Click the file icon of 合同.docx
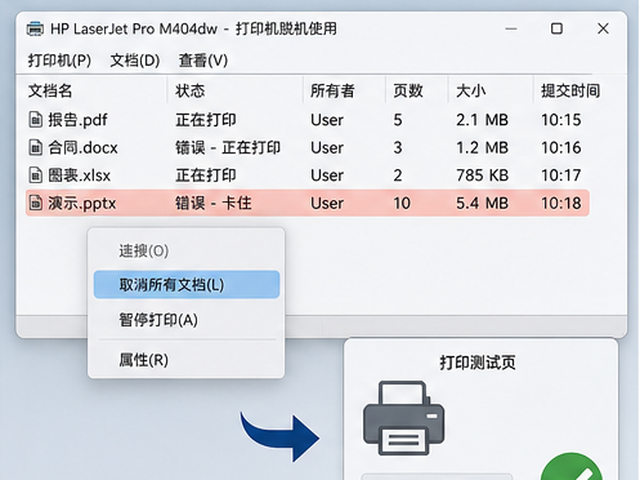 pos(36,148)
